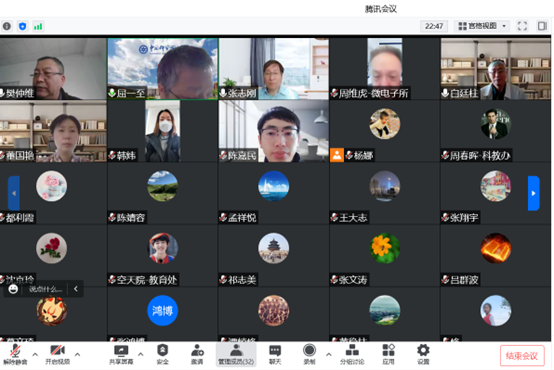Viewport: 554px width, 370px height.
Task: Click the 22:47 meeting timer
Action: click(434, 26)
